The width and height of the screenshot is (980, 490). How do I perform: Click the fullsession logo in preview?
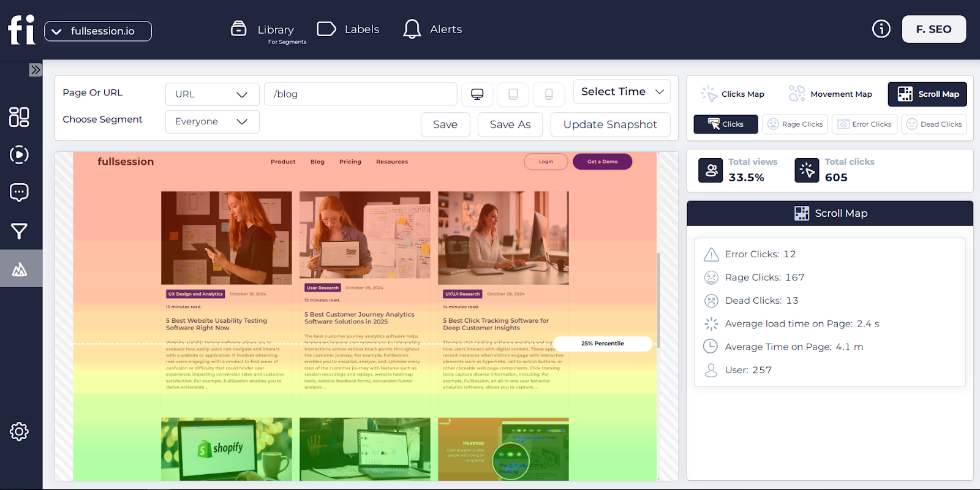click(126, 162)
